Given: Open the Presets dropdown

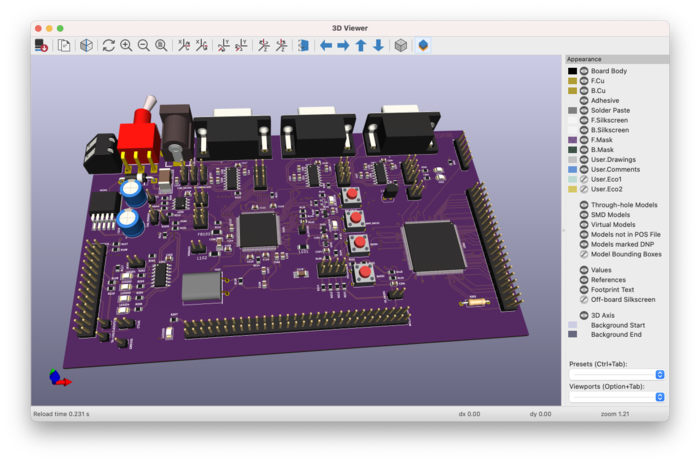Looking at the screenshot, I should [616, 374].
